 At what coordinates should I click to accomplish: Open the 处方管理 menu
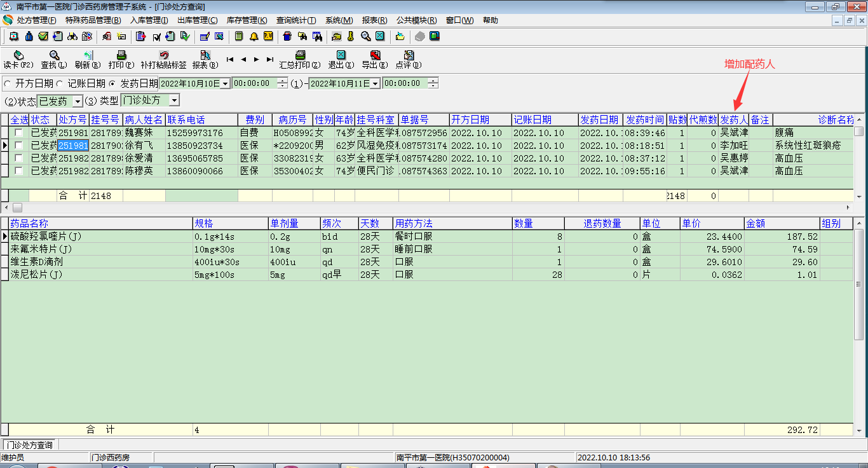point(36,20)
